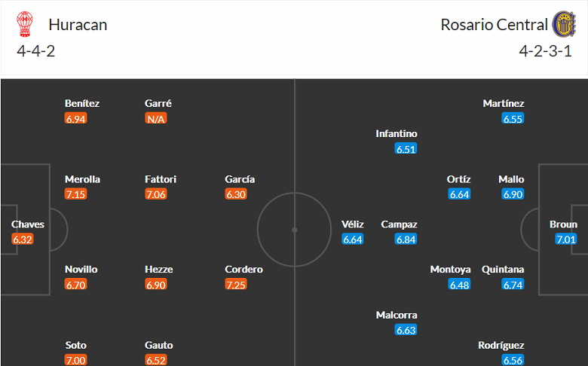The width and height of the screenshot is (588, 366).
Task: Select goalkeeper Chaves on the pitch
Action: tap(28, 224)
